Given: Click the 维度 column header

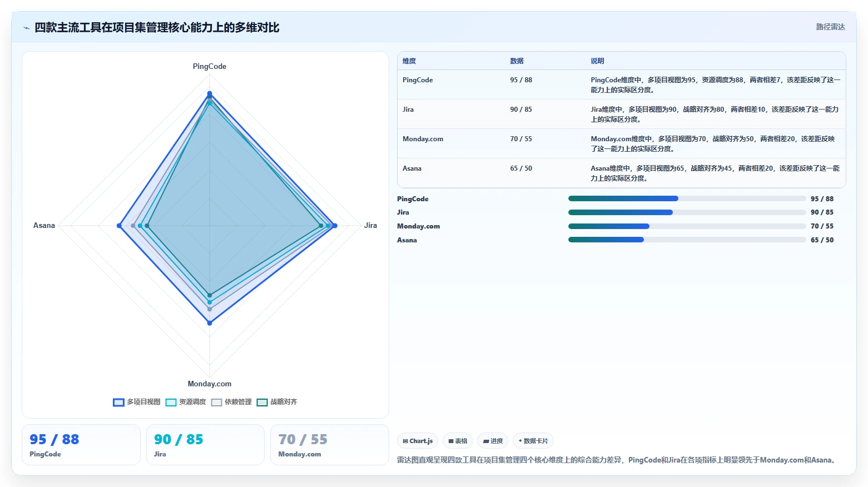Looking at the screenshot, I should (409, 61).
